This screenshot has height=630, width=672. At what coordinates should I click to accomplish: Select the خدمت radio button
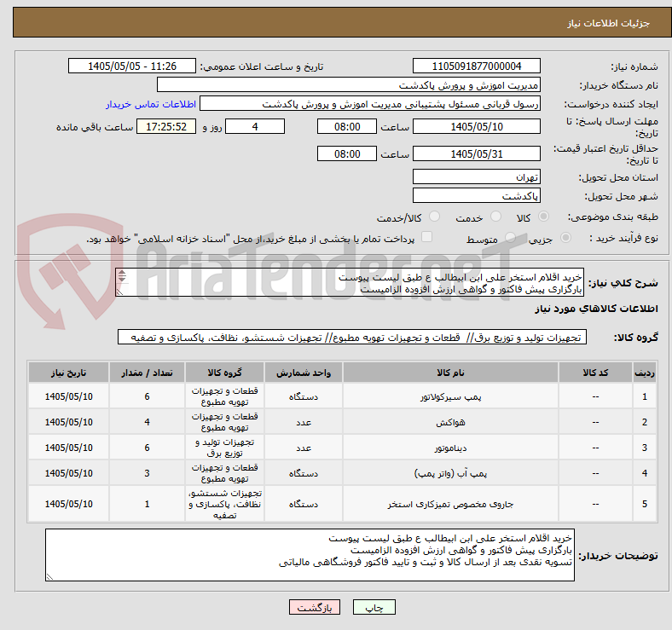[x=495, y=217]
